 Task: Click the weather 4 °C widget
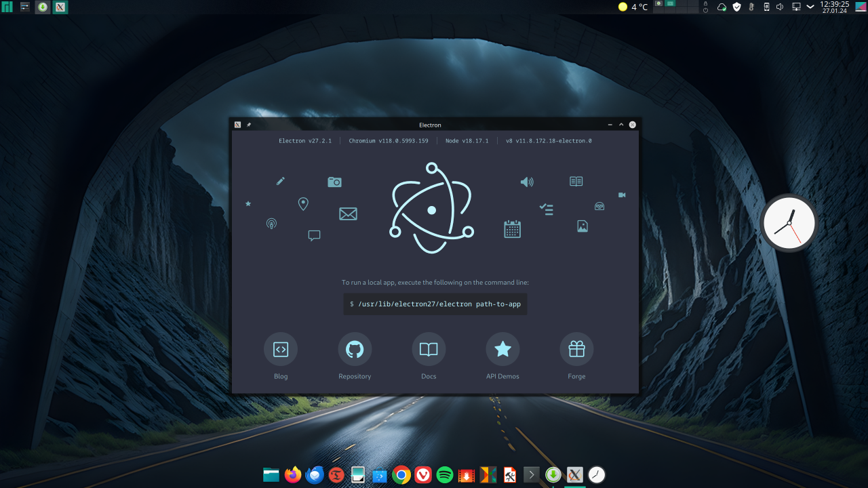(633, 7)
